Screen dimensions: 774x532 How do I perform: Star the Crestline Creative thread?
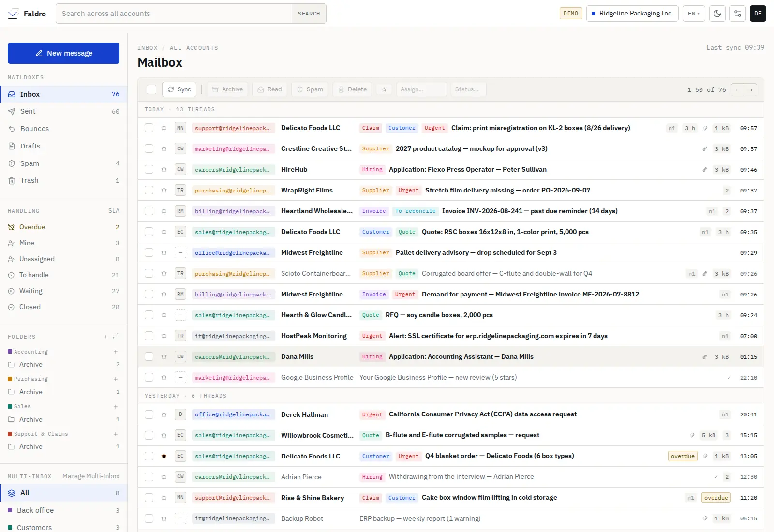pyautogui.click(x=164, y=148)
